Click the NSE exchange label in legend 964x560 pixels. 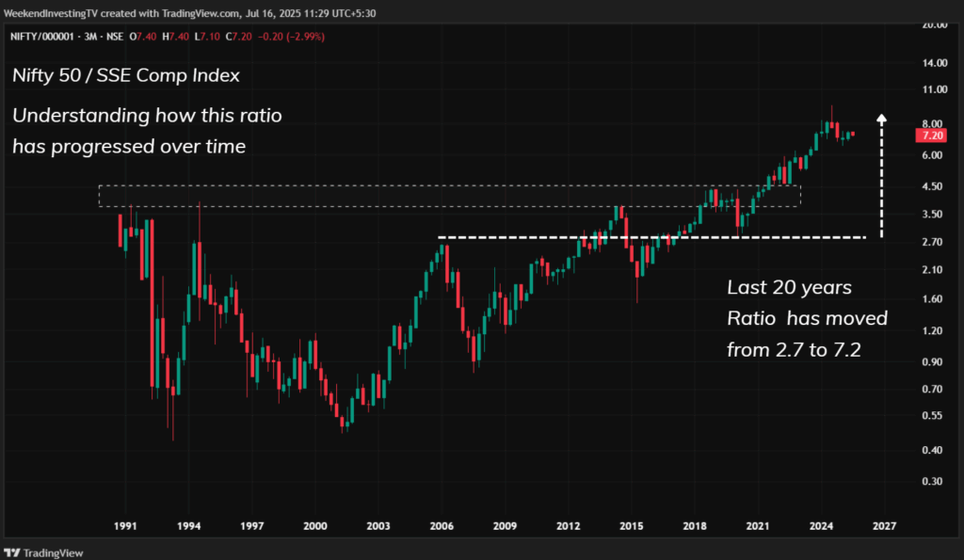pos(114,37)
